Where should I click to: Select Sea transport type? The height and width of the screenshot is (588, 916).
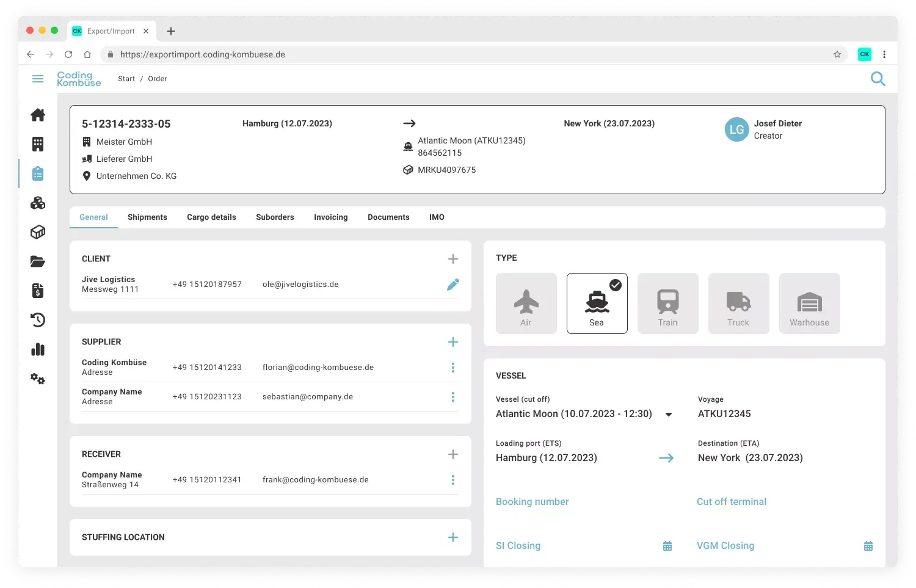(x=597, y=303)
